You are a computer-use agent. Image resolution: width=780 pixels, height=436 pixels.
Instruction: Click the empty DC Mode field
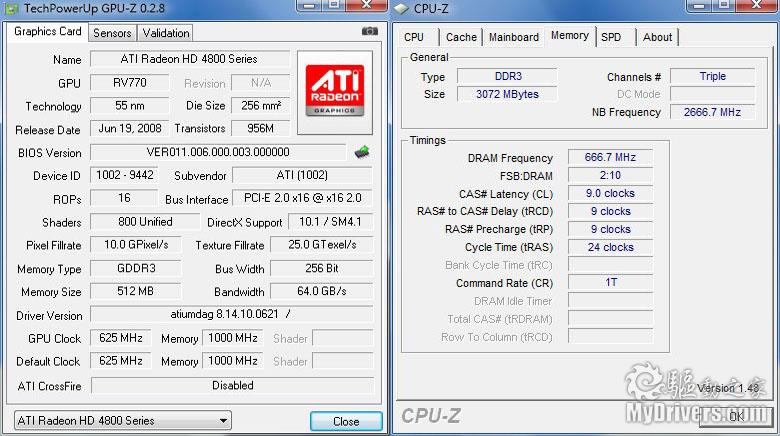click(712, 94)
